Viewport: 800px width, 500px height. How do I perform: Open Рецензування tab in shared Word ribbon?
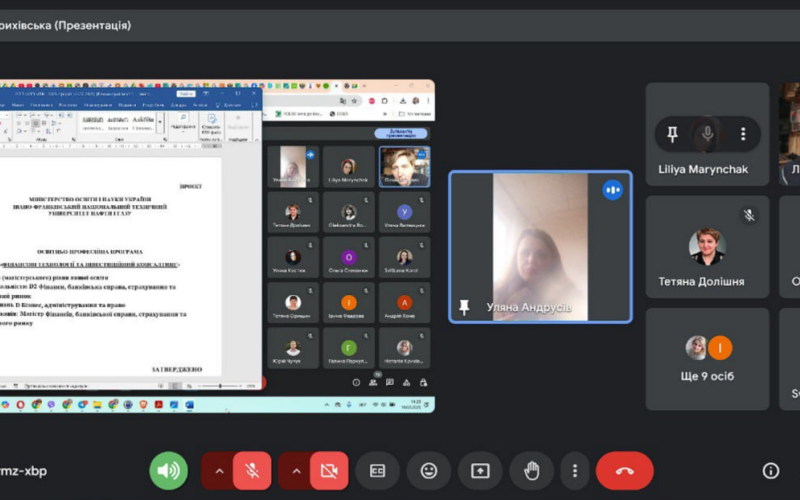pos(98,105)
